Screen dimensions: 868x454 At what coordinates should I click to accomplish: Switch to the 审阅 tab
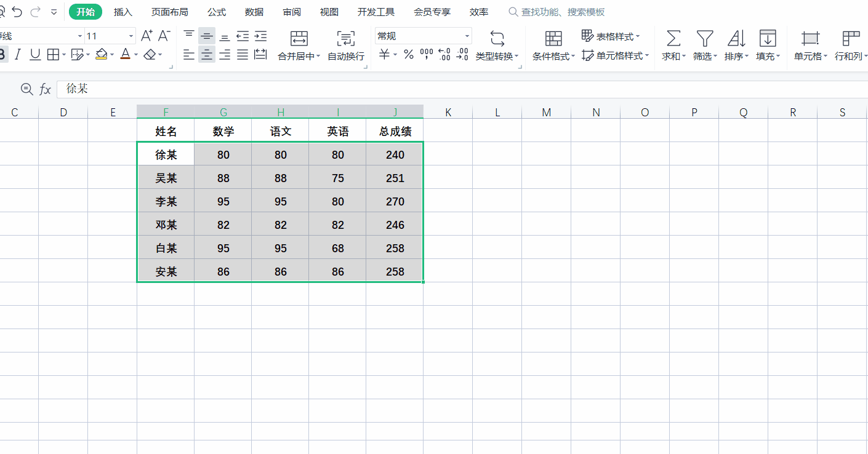292,12
